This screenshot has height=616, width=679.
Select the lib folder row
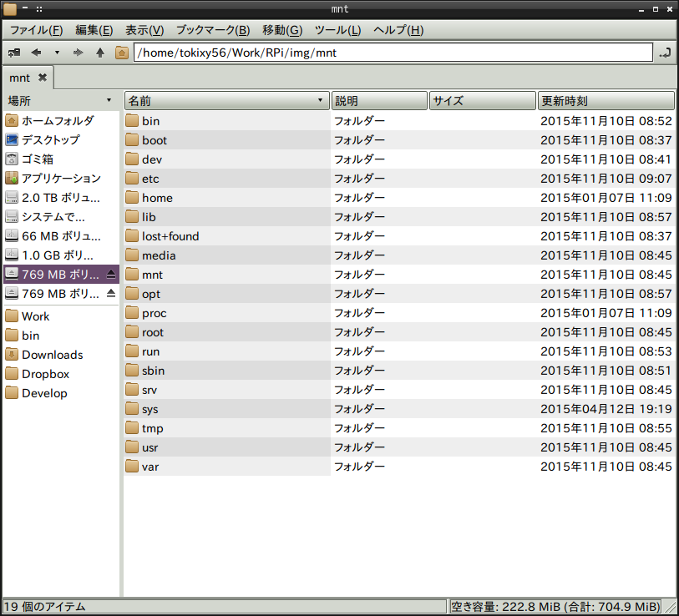click(399, 216)
